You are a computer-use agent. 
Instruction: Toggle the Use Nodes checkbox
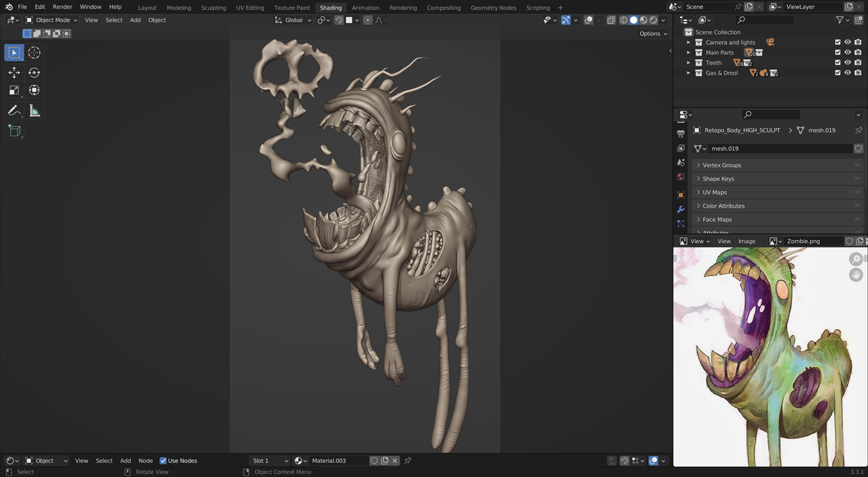(x=163, y=461)
